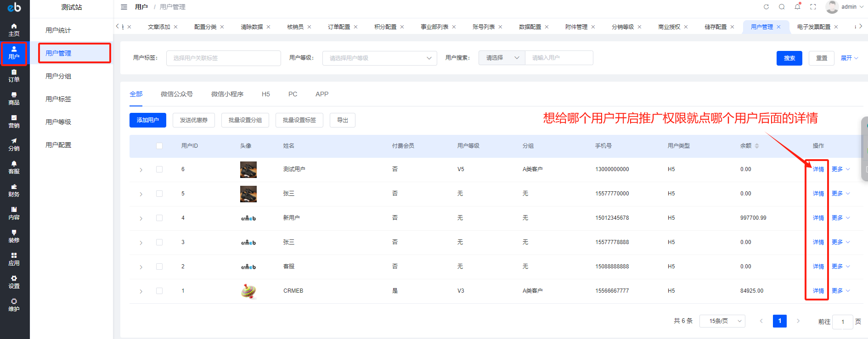The height and width of the screenshot is (339, 868).
Task: Open the 分销 sidebar icon
Action: [14, 144]
